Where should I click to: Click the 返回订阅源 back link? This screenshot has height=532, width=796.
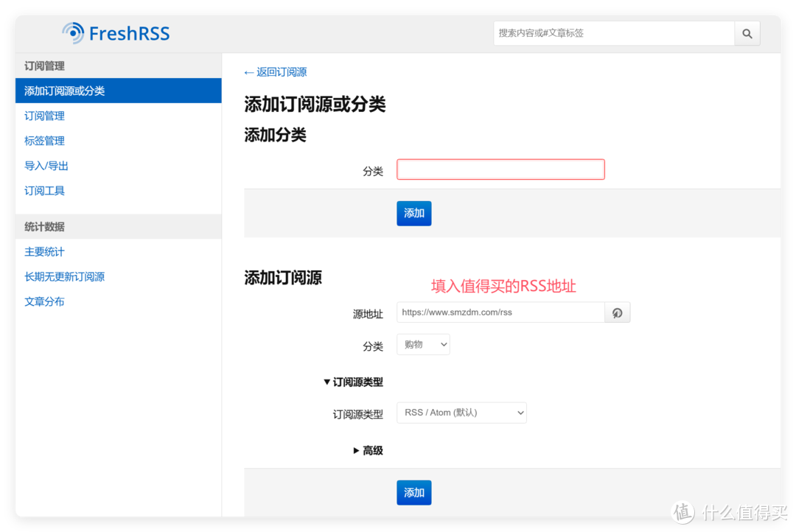pos(275,72)
